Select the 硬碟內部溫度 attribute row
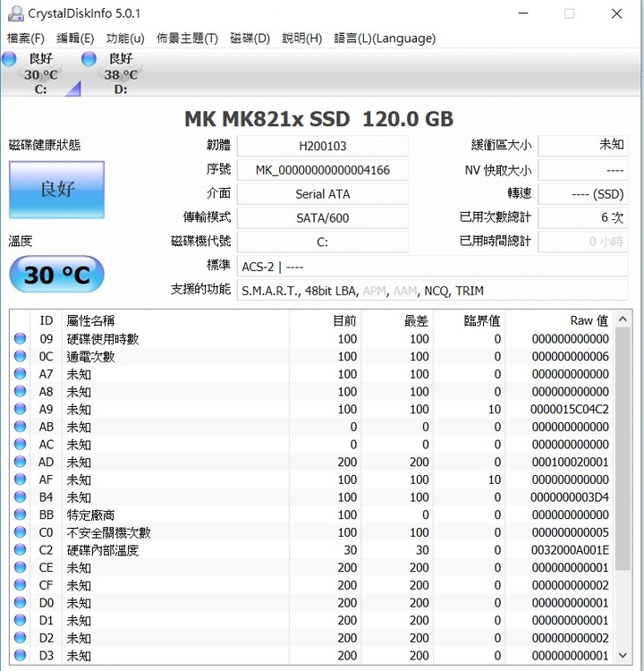This screenshot has height=671, width=644. (x=312, y=549)
